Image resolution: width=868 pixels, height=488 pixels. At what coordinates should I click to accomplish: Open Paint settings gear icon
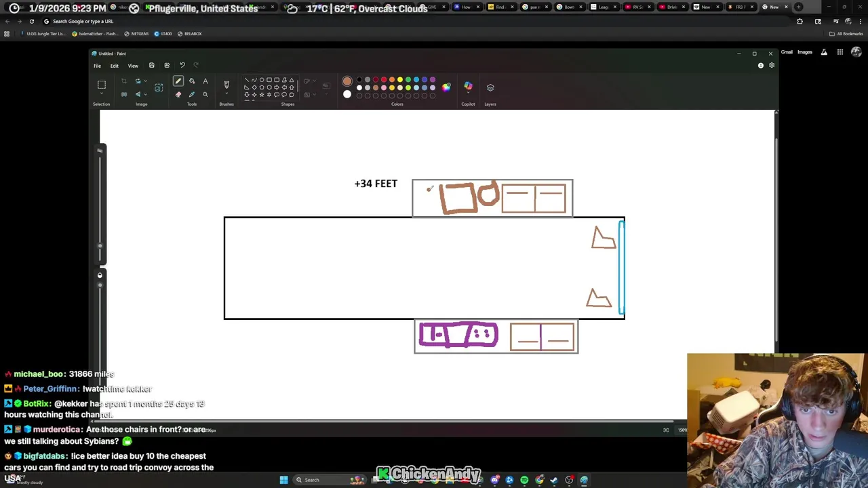pos(772,65)
